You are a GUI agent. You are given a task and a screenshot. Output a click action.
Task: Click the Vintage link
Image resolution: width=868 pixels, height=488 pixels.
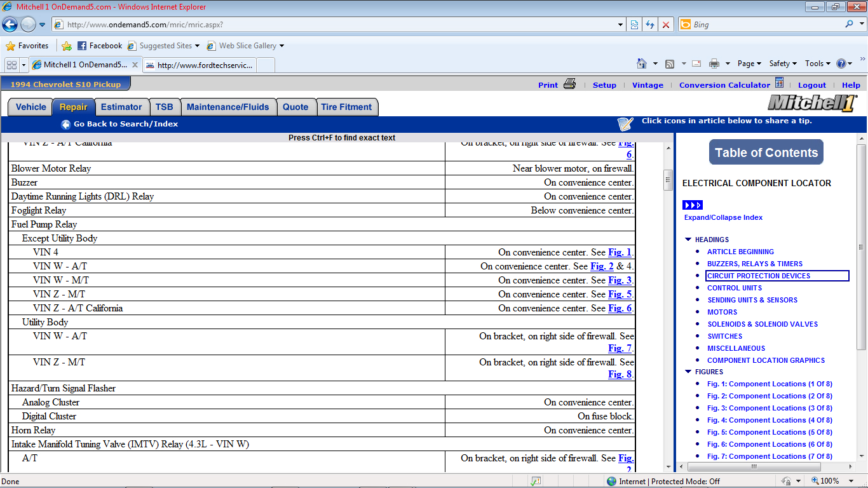(648, 85)
